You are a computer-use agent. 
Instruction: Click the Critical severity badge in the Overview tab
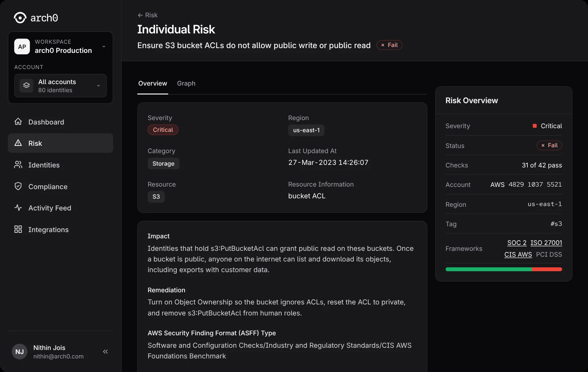click(163, 130)
